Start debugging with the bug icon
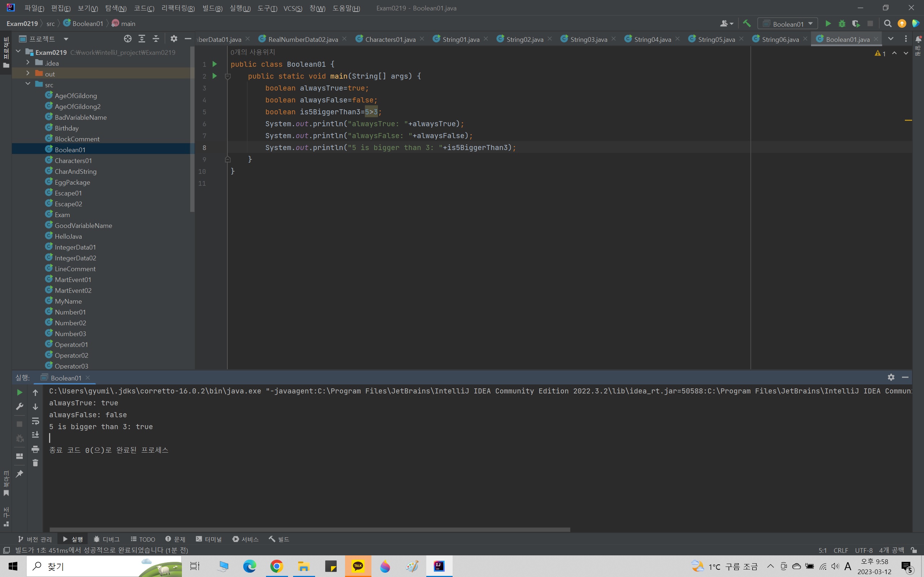Image resolution: width=924 pixels, height=577 pixels. (x=842, y=24)
